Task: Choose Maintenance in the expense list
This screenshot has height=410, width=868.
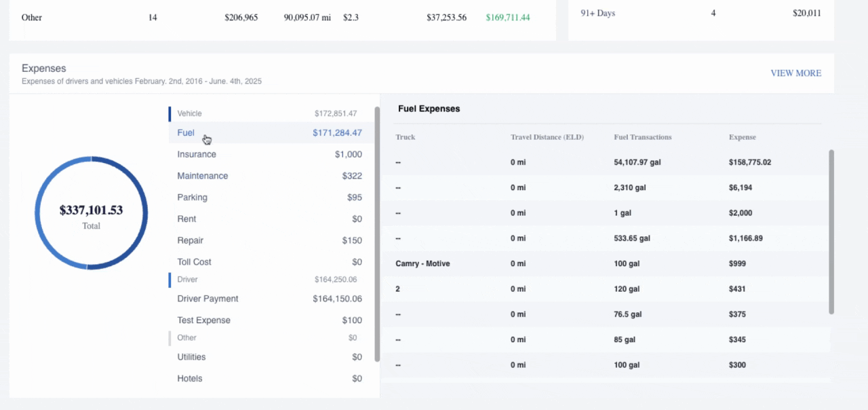Action: point(203,176)
